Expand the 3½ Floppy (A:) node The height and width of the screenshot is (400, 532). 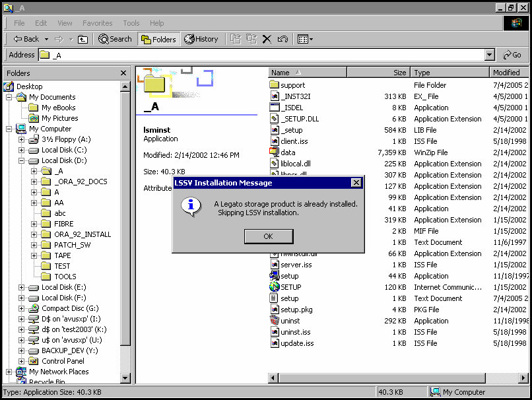pyautogui.click(x=22, y=139)
